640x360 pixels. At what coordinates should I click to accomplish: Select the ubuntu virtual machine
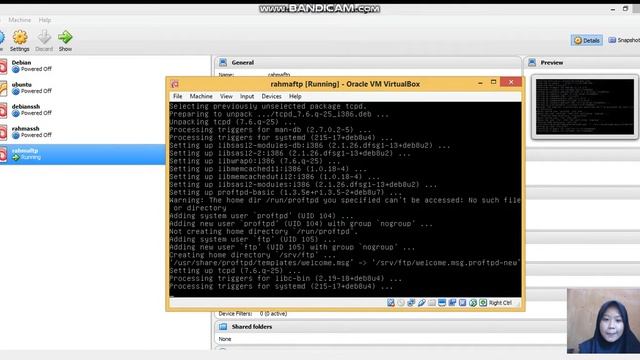105,88
